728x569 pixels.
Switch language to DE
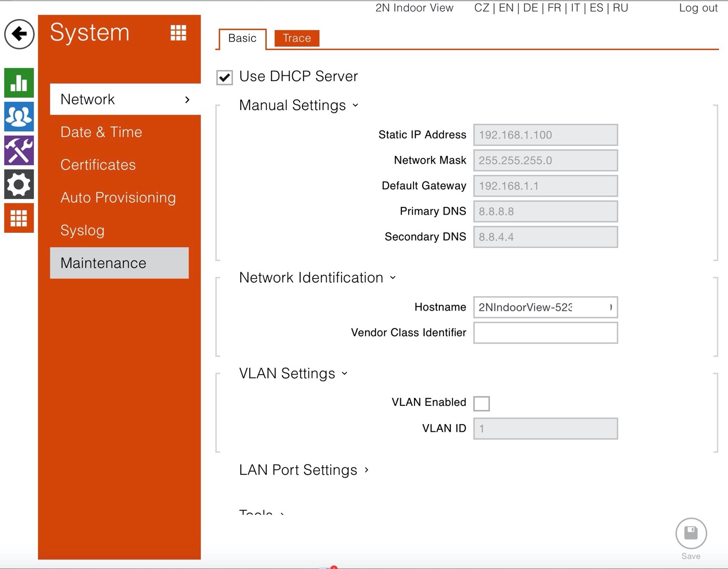click(x=530, y=8)
